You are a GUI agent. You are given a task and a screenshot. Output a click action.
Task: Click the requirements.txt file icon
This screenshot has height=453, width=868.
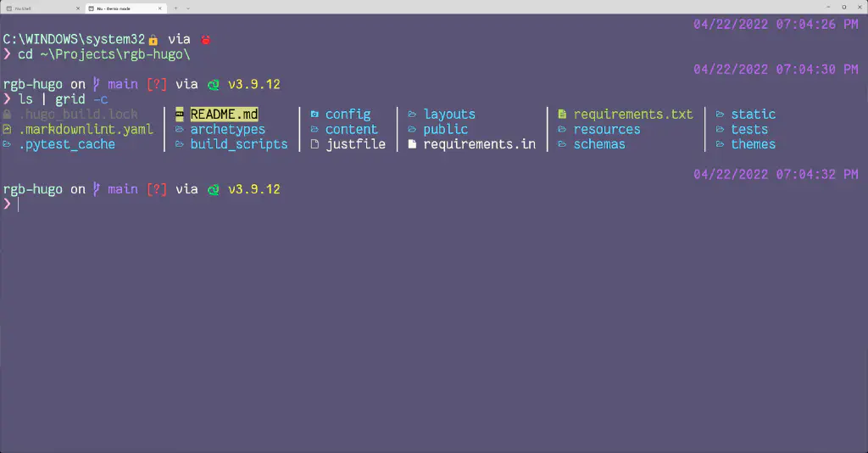(562, 115)
